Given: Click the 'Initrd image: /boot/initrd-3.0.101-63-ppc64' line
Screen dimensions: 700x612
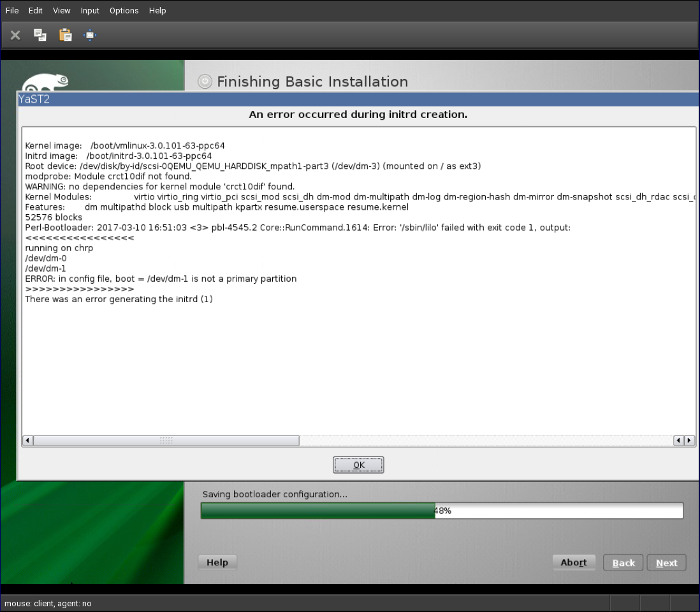Looking at the screenshot, I should coord(119,156).
